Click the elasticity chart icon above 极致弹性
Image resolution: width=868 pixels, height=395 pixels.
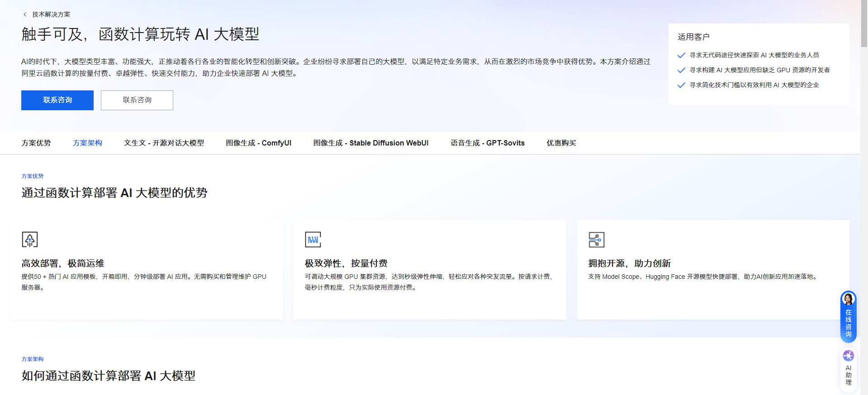[x=313, y=240]
